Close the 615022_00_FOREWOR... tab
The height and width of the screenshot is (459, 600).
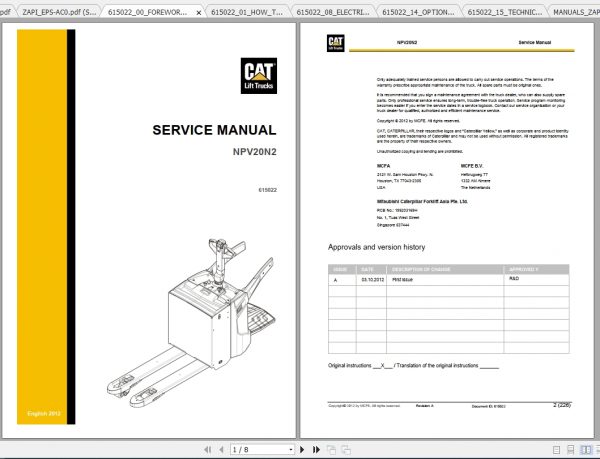tap(199, 13)
